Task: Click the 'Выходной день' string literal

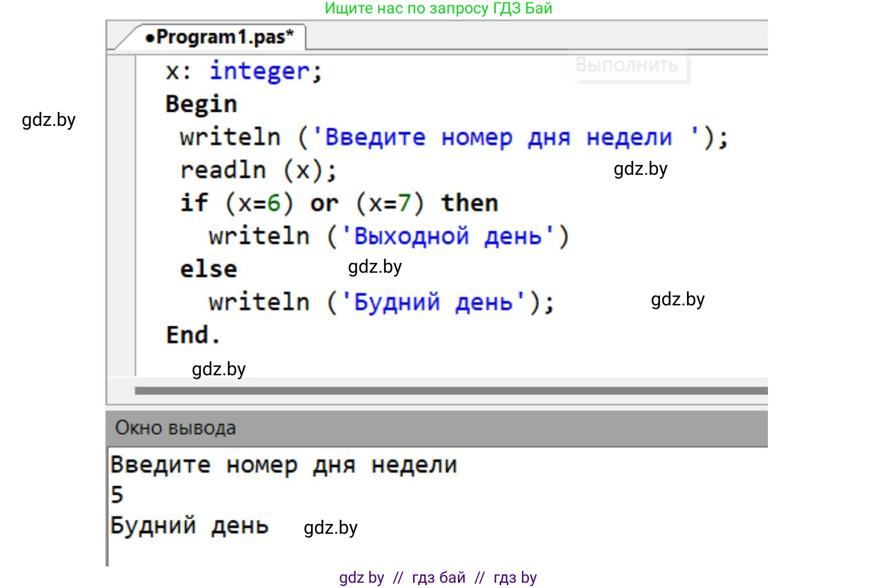Action: tap(447, 237)
